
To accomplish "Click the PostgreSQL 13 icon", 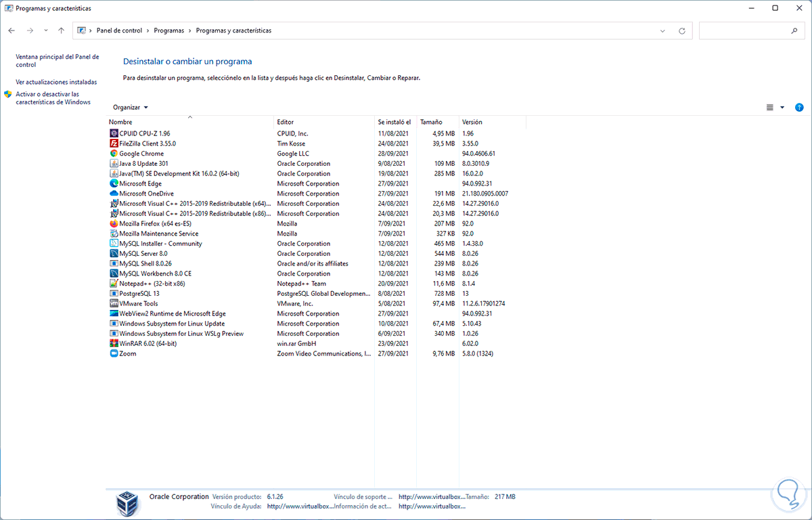I will [x=114, y=294].
